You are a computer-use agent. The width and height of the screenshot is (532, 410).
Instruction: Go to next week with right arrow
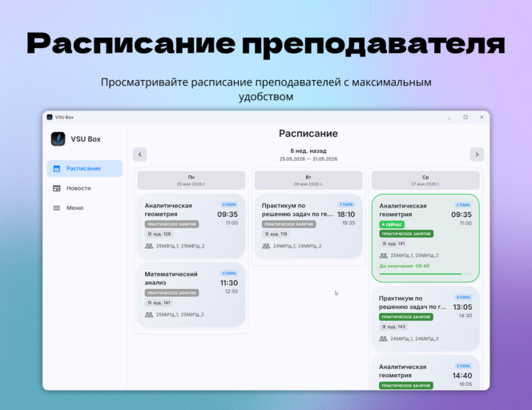coord(477,155)
